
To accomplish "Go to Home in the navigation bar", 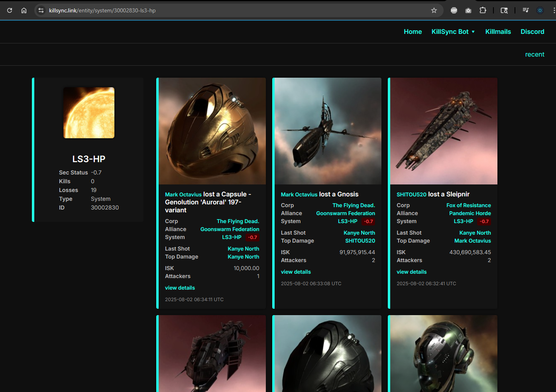I will click(413, 32).
